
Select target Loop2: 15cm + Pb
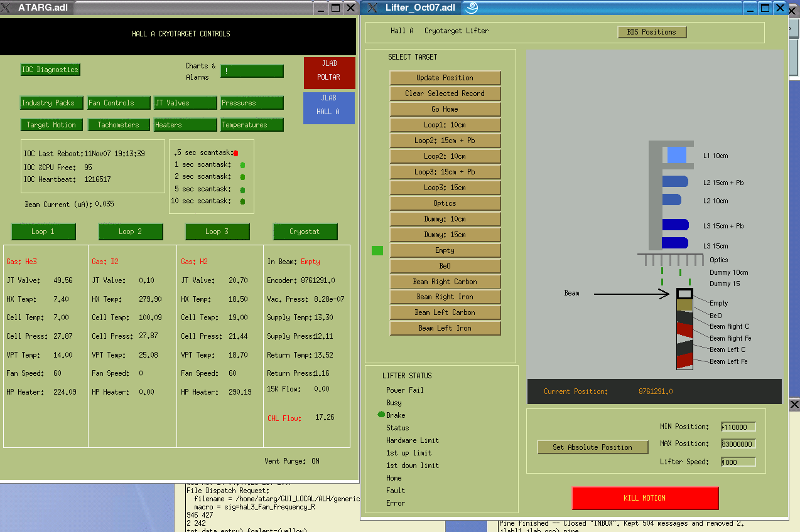tap(445, 141)
